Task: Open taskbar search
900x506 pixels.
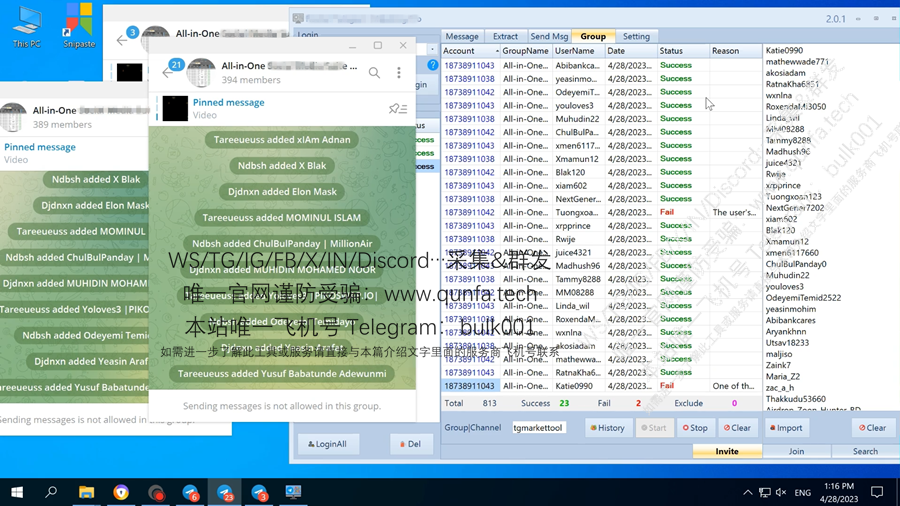Action: [x=51, y=492]
